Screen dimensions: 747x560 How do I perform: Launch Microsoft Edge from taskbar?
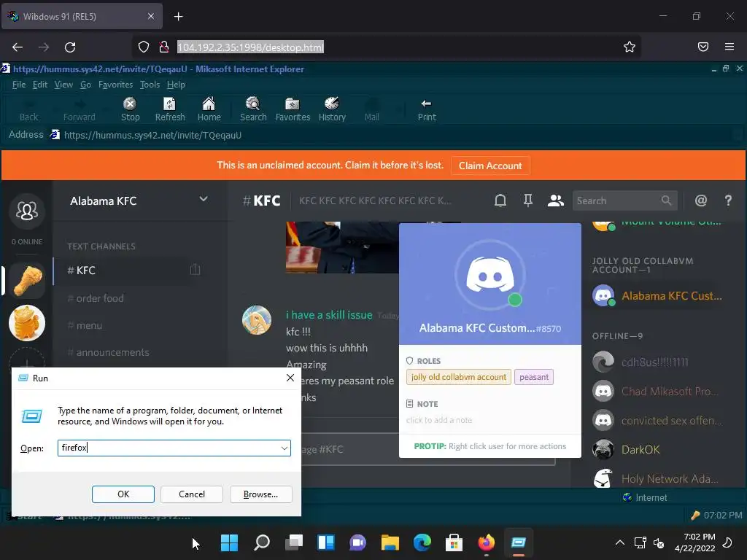point(422,542)
